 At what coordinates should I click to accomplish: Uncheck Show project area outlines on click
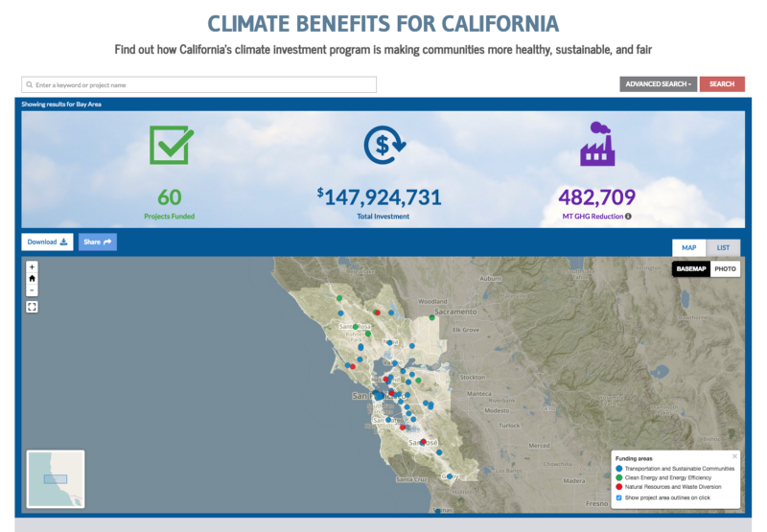(x=618, y=497)
